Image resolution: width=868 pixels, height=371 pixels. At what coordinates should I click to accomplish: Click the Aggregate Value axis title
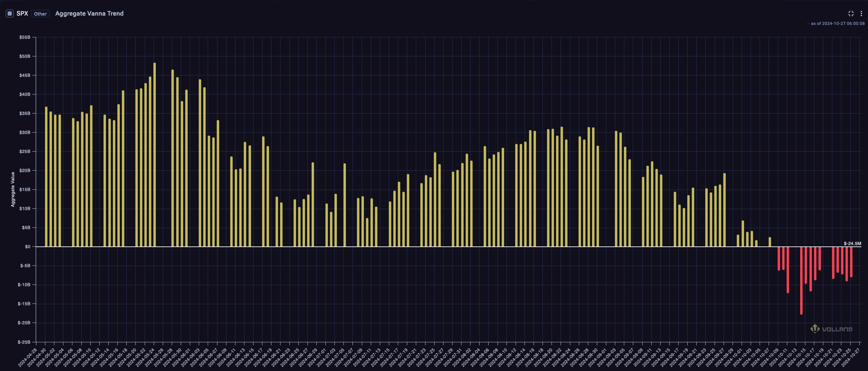pos(13,189)
